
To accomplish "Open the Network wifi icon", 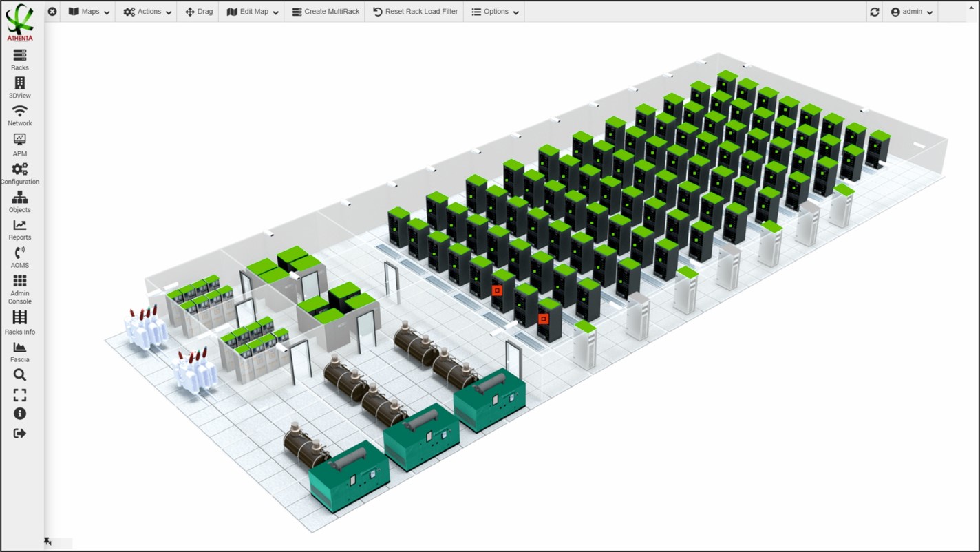I will (20, 115).
